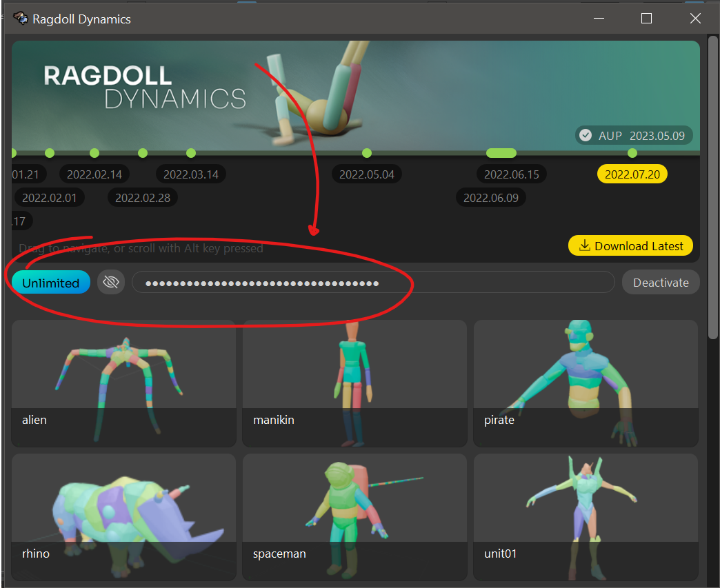Click the vertical scrollbar on the right
720x588 pixels.
tap(713, 186)
